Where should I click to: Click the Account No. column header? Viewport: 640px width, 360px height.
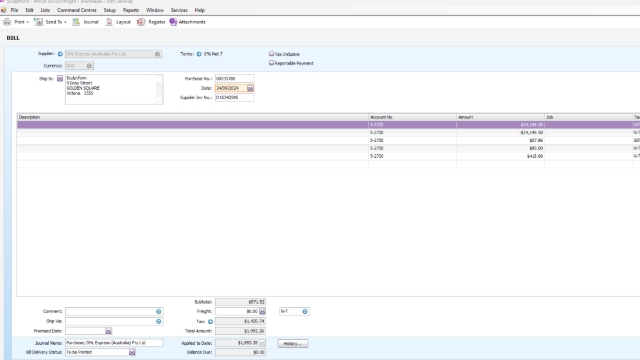point(412,117)
